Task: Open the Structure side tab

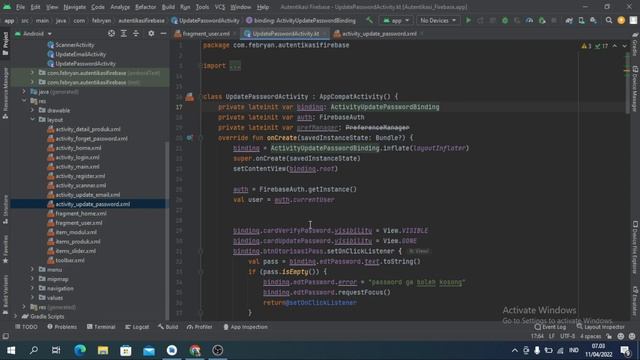Action: 5,209
